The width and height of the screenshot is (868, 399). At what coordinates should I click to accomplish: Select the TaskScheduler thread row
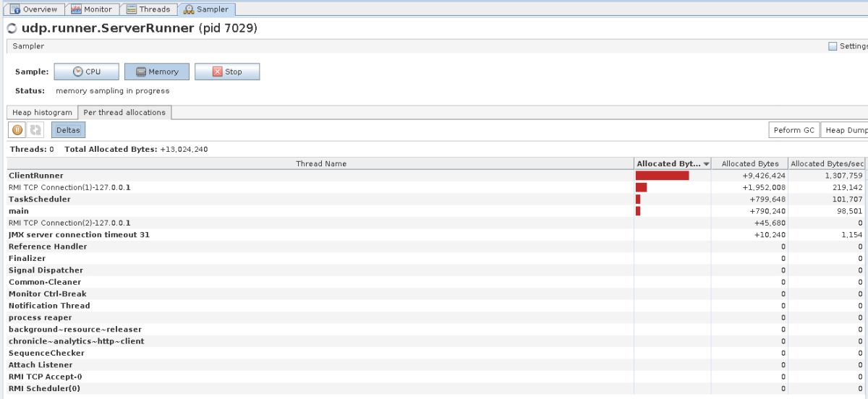pyautogui.click(x=437, y=199)
